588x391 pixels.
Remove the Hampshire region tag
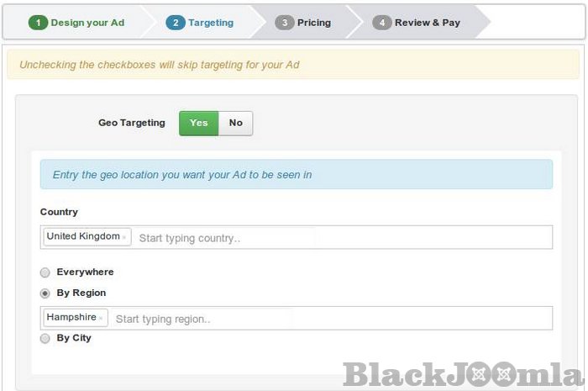tap(102, 319)
